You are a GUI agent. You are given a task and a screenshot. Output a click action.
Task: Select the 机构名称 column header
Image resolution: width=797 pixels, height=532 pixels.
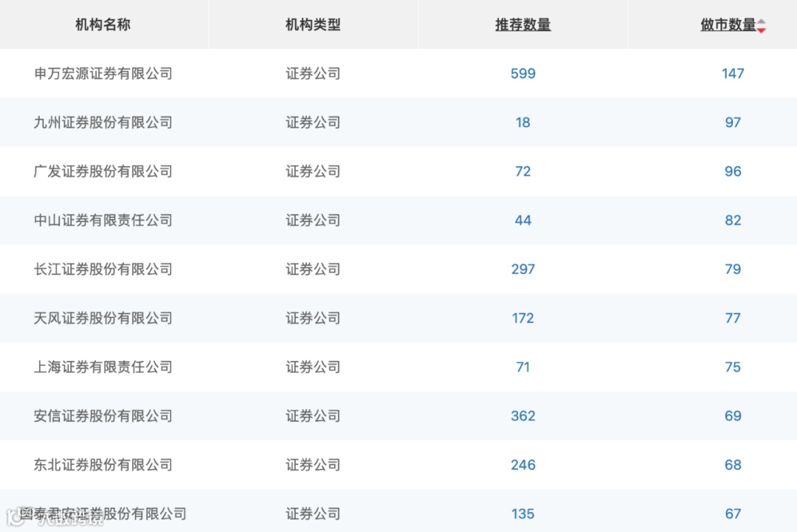coord(103,24)
